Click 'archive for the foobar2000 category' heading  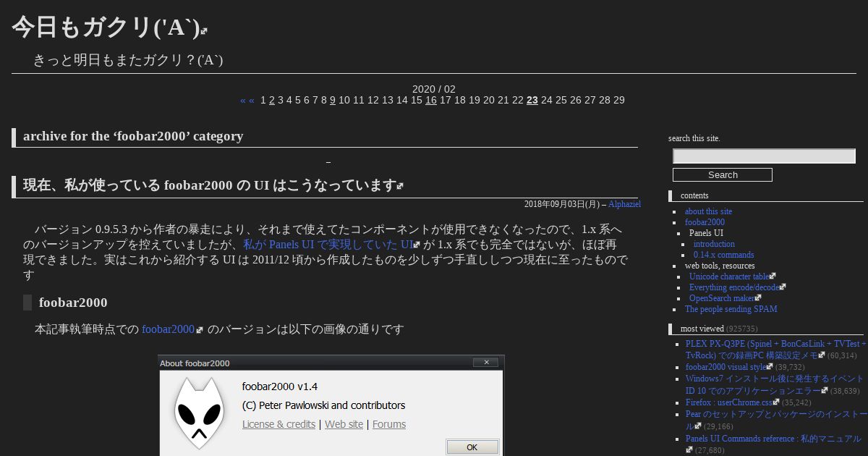133,136
